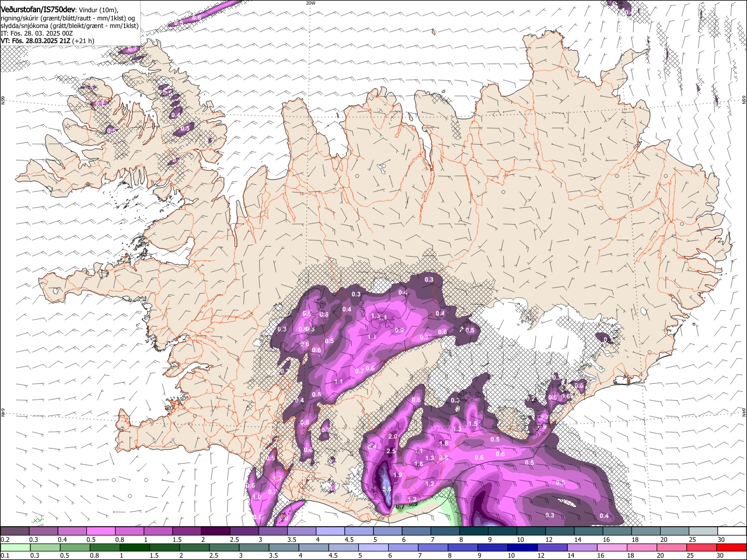Click the rain scale swatch between 4 and 4.5
747x560 pixels.
313,547
